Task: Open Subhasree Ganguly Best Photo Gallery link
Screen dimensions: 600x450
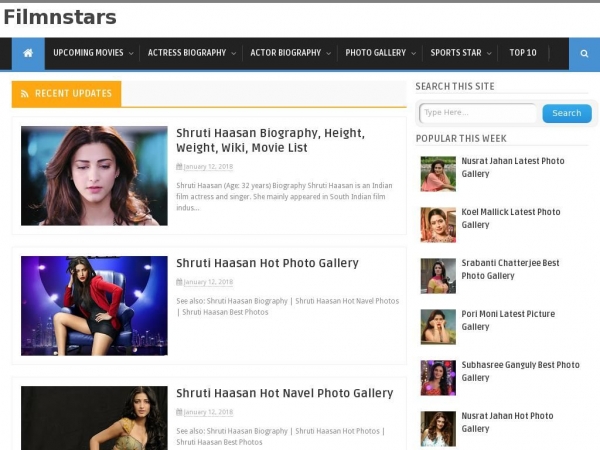Action: (x=520, y=371)
